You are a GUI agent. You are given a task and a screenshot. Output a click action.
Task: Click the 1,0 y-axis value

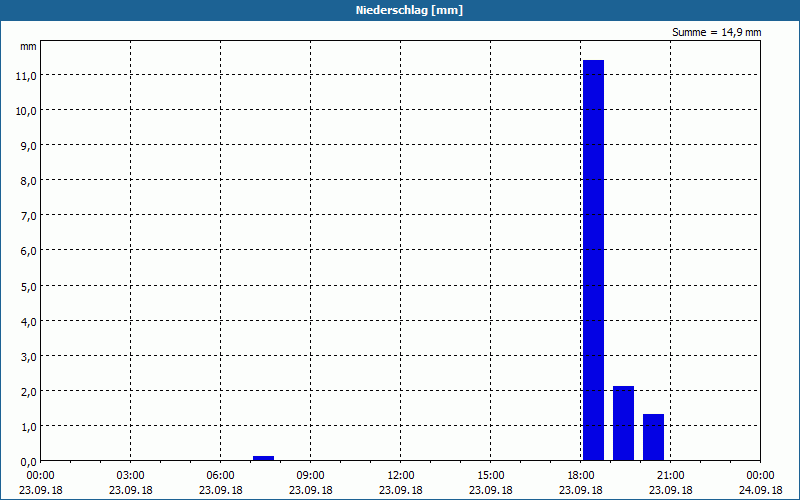click(28, 427)
